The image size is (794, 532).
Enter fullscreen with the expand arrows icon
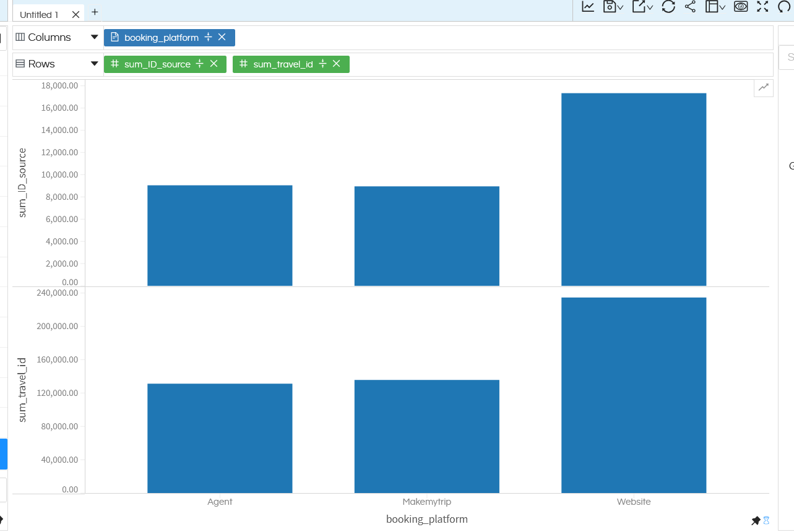(762, 7)
